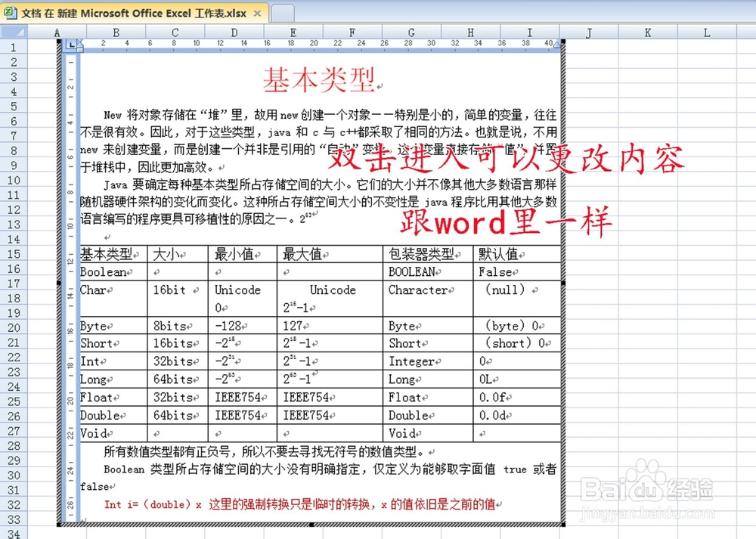The height and width of the screenshot is (539, 756).
Task: Click the Select All corner button above the row numbers
Action: 15,33
